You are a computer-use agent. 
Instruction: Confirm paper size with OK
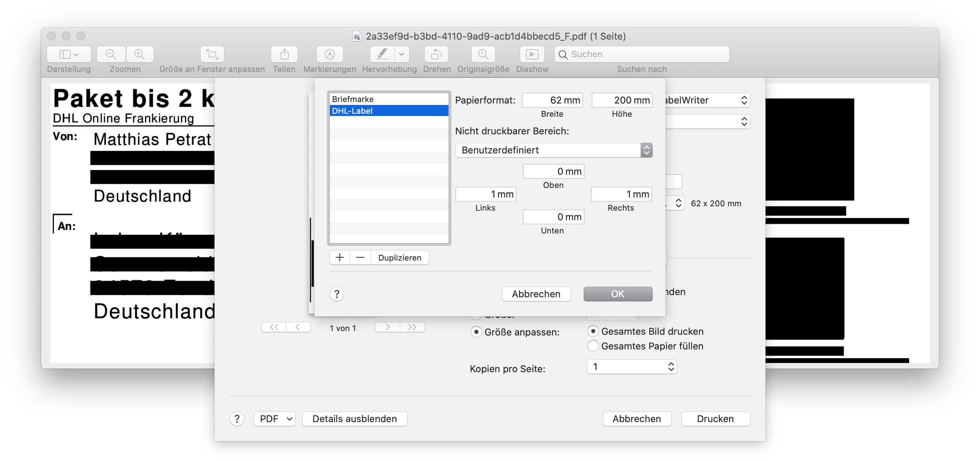618,294
